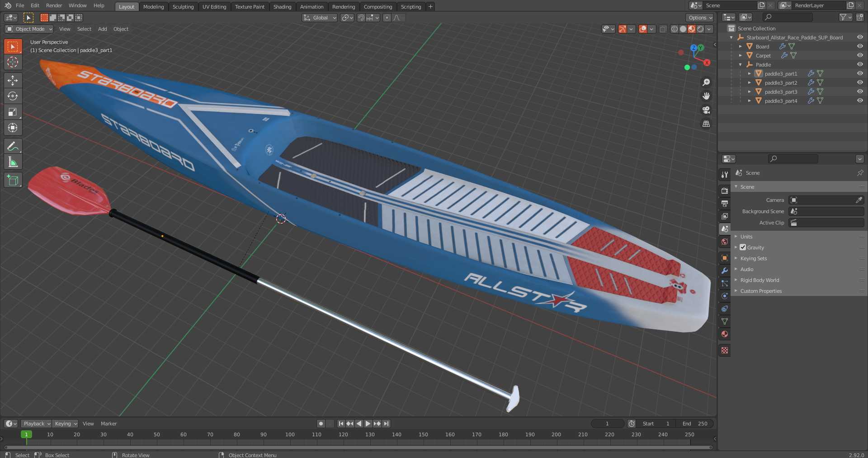Open Object Mode dropdown
Viewport: 868px width, 458px height.
pos(29,29)
